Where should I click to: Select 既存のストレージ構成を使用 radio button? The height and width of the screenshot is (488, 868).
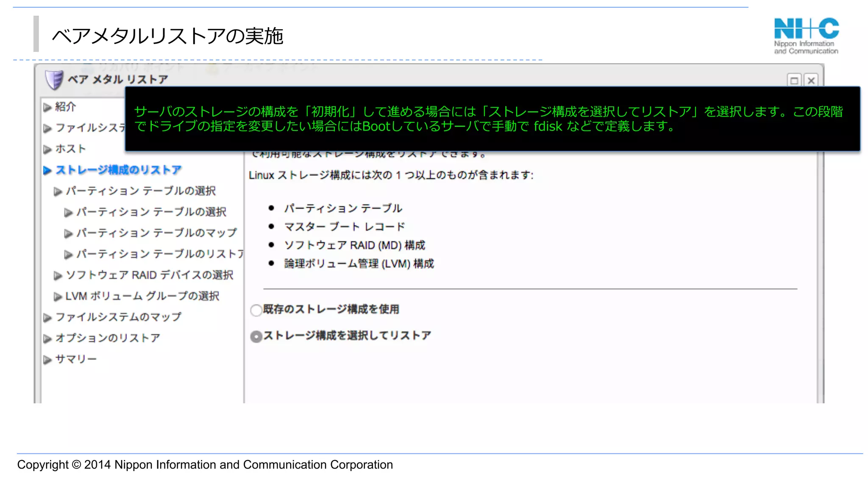coord(256,311)
